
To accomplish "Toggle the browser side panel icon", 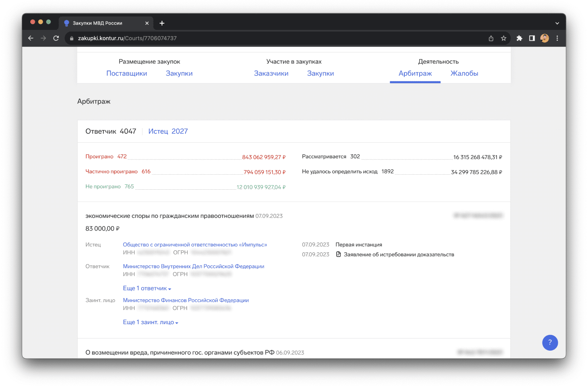I will [x=532, y=38].
